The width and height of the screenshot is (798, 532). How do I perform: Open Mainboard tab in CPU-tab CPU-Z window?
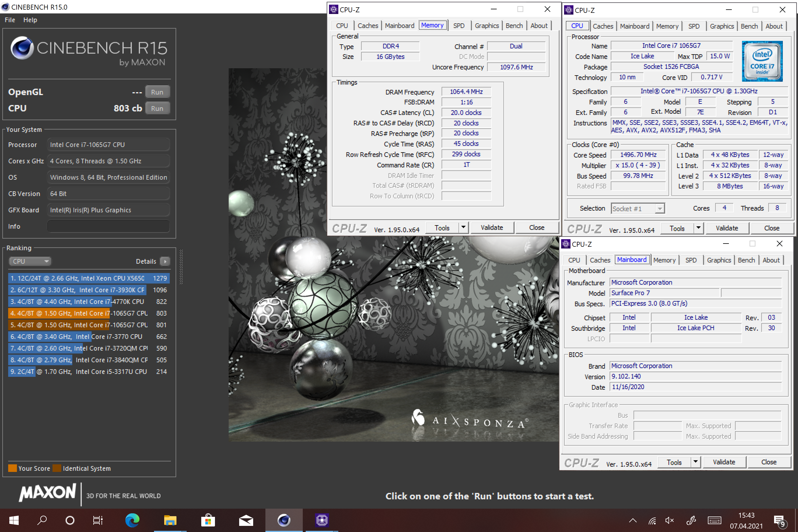(x=634, y=27)
